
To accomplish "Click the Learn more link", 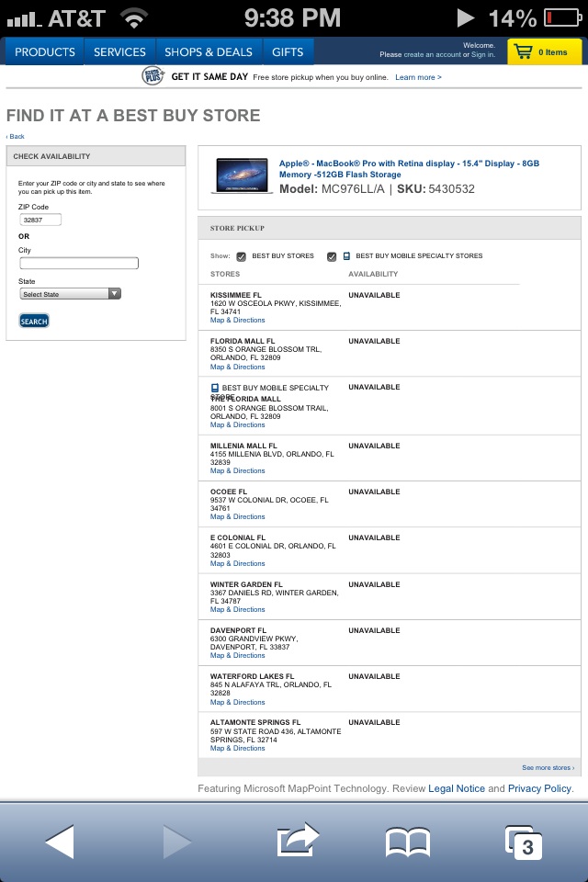I will coord(418,77).
